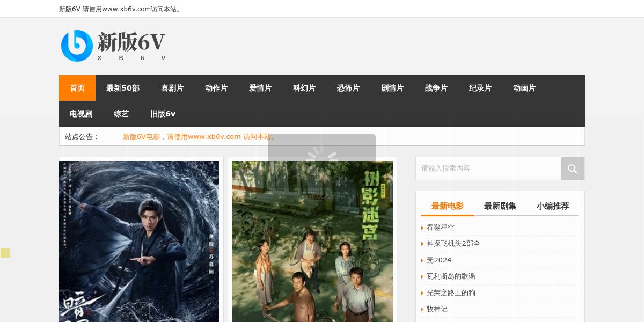
Task: Open the 电视剧 menu item
Action: tap(81, 114)
